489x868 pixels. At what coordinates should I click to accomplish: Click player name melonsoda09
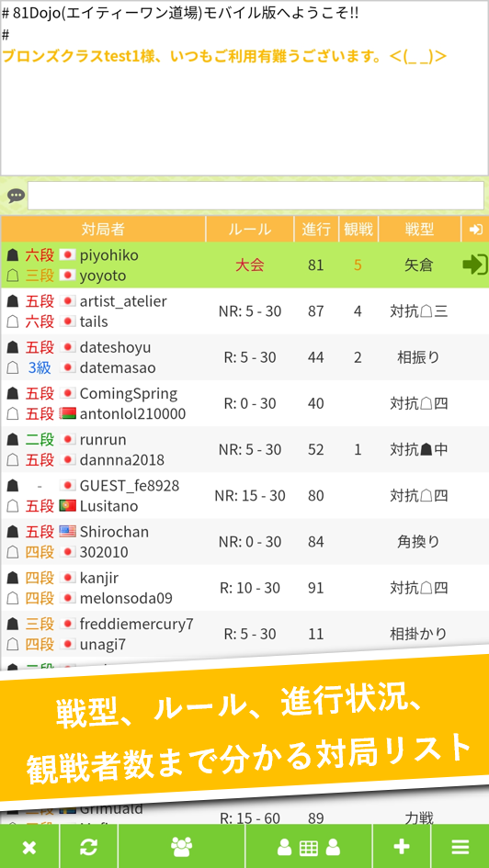[x=126, y=598]
